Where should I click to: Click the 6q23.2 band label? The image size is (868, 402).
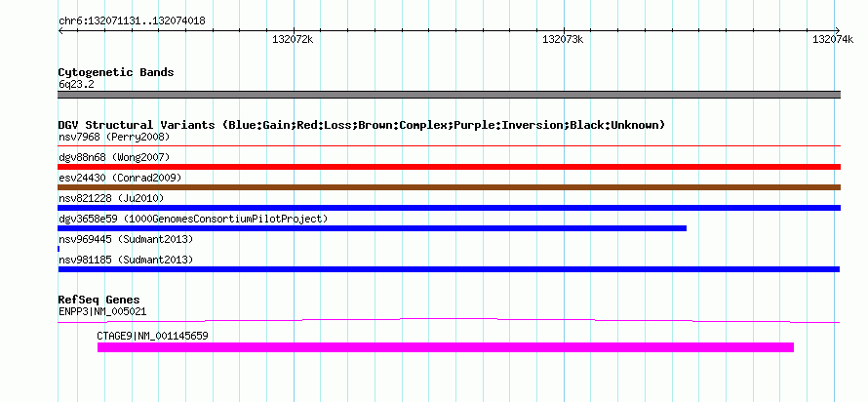pyautogui.click(x=74, y=84)
